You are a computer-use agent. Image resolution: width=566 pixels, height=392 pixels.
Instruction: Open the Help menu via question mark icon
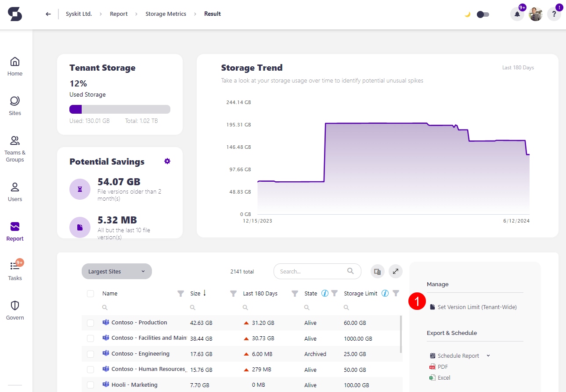tap(554, 14)
